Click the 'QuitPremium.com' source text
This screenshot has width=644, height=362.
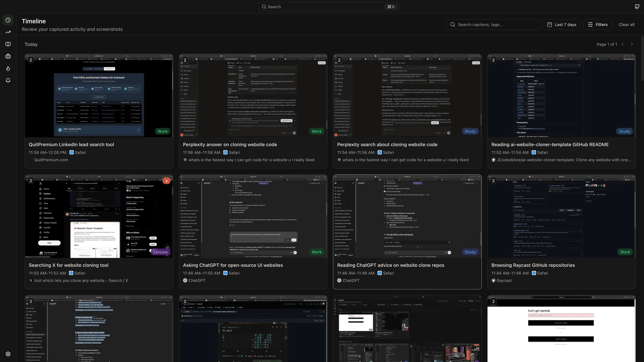click(51, 160)
